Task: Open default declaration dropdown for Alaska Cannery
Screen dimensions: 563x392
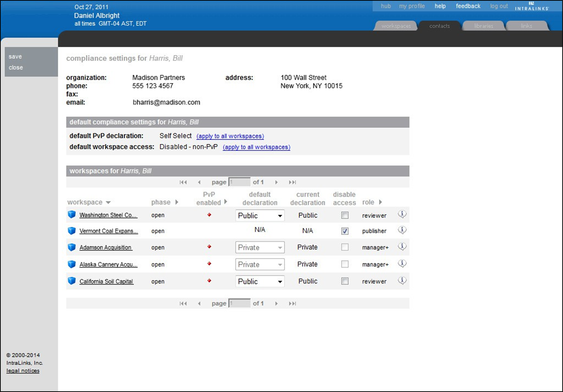Action: [x=260, y=264]
